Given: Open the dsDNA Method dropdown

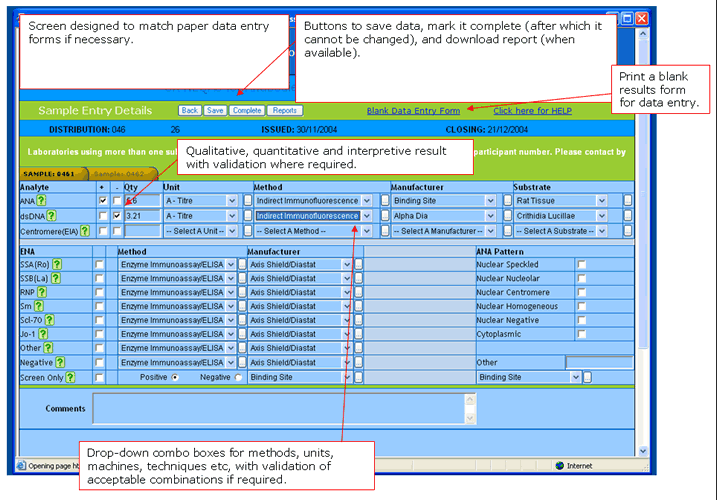Looking at the screenshot, I should point(366,215).
